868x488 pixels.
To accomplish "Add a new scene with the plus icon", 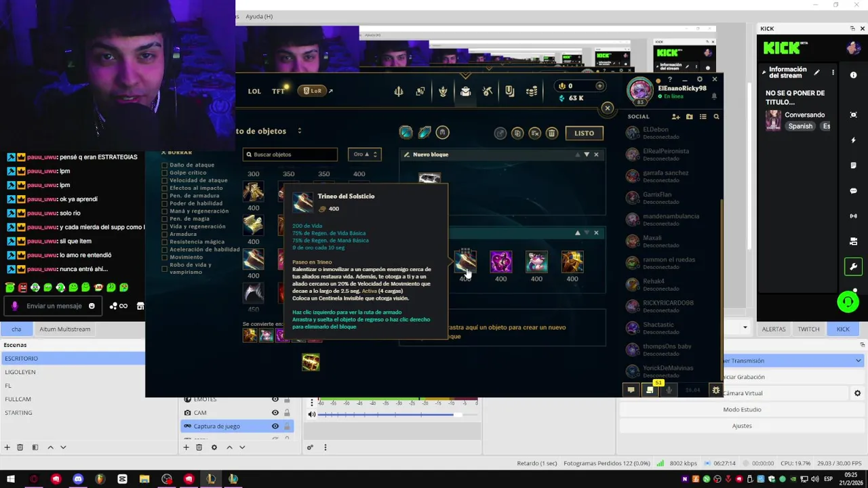I will pyautogui.click(x=7, y=447).
